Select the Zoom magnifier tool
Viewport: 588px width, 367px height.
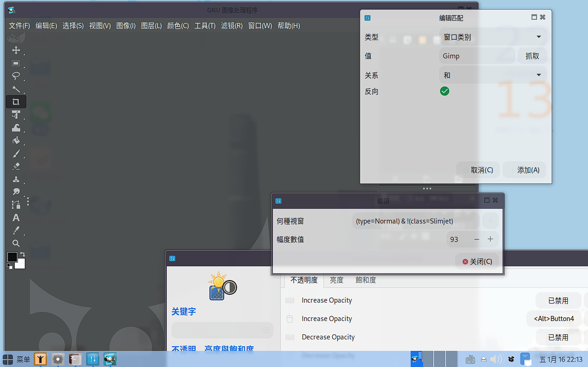[16, 243]
